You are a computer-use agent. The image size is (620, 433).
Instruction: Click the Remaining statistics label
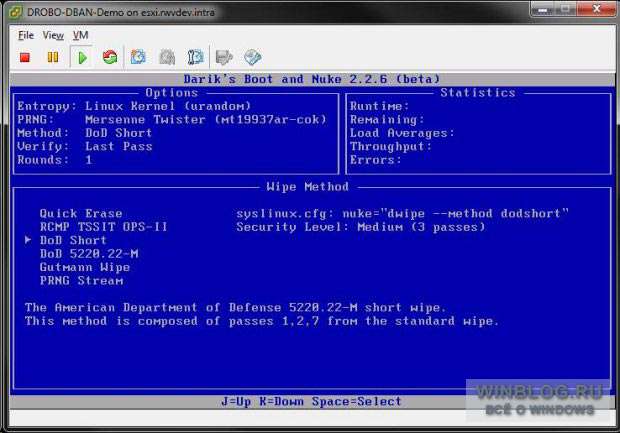(387, 120)
